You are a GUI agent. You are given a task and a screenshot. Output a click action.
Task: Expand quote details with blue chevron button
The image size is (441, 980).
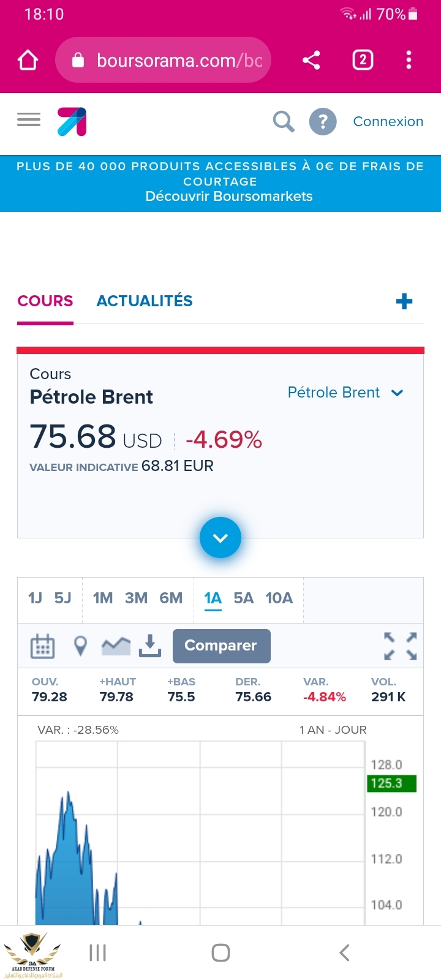tap(221, 538)
